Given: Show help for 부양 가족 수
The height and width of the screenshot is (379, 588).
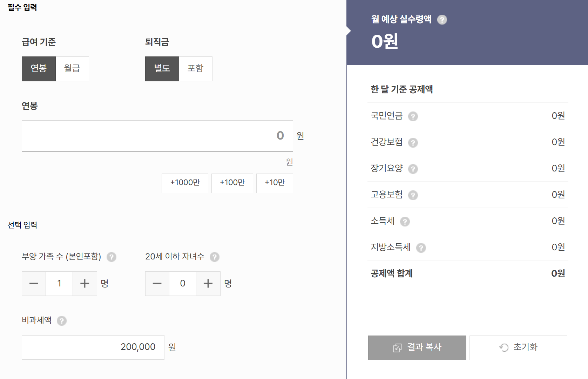Looking at the screenshot, I should (111, 257).
